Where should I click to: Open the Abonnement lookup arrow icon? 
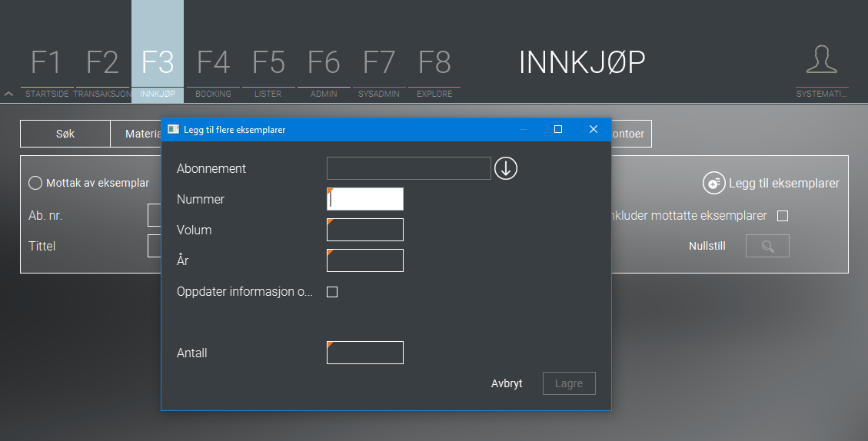pyautogui.click(x=505, y=168)
